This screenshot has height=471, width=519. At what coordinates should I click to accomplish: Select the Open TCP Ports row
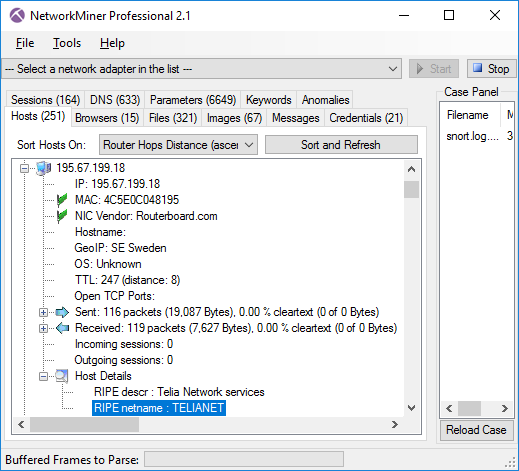(115, 296)
